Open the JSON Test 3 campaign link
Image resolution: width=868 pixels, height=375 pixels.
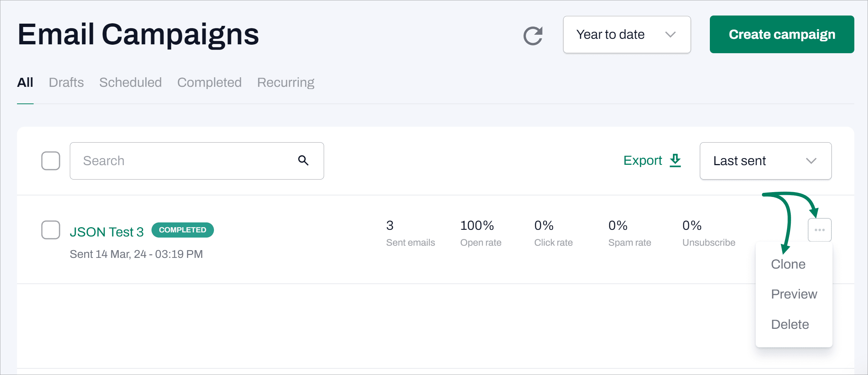[106, 232]
